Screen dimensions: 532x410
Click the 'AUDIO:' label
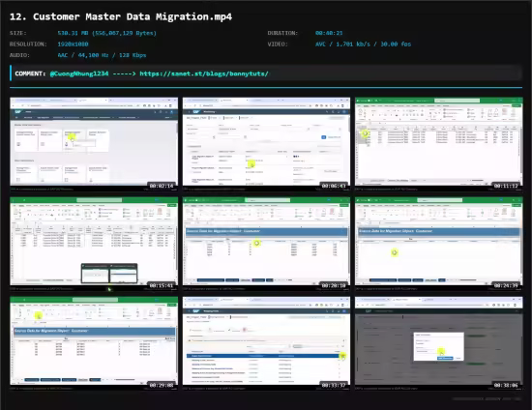pos(19,55)
